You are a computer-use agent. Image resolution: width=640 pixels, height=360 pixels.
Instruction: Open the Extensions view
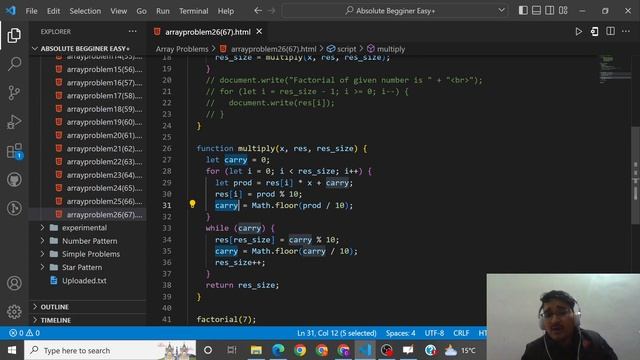14,151
